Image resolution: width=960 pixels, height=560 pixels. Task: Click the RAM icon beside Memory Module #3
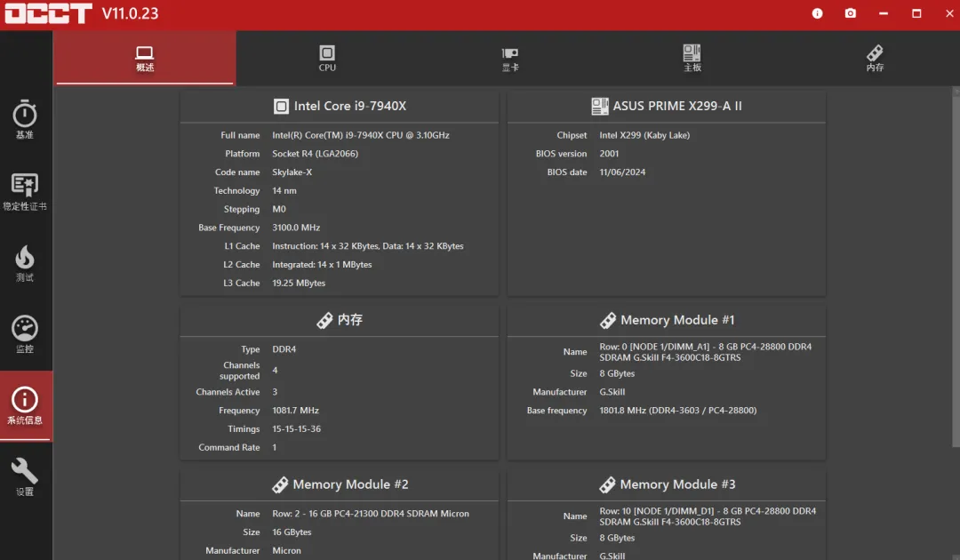coord(607,484)
